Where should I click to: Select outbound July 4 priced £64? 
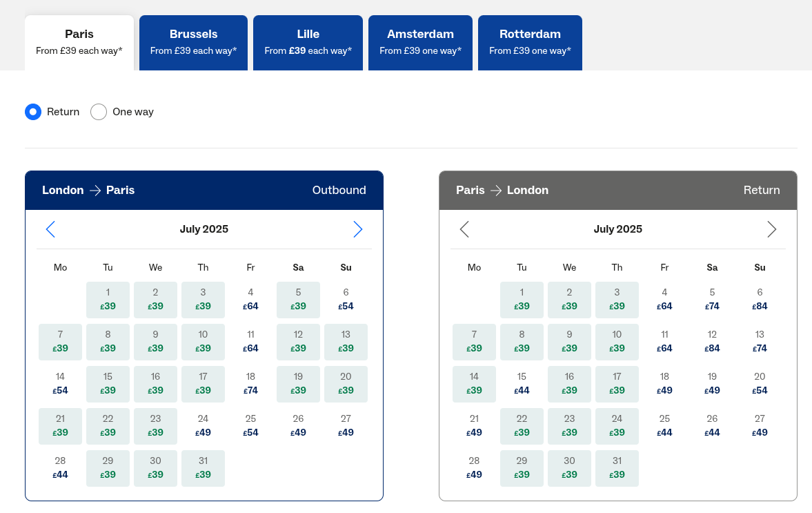tap(250, 300)
